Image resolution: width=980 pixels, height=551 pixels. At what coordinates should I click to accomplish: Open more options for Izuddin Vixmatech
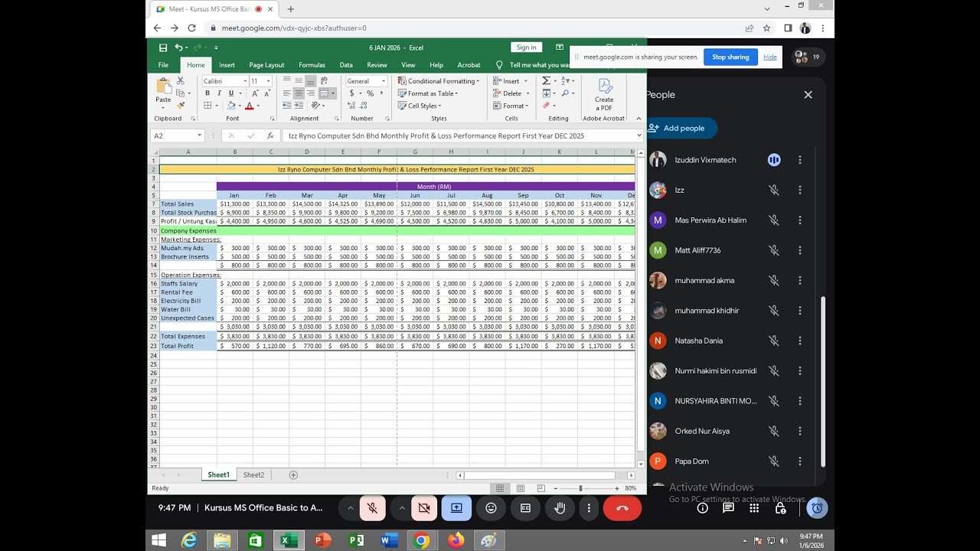pyautogui.click(x=800, y=160)
